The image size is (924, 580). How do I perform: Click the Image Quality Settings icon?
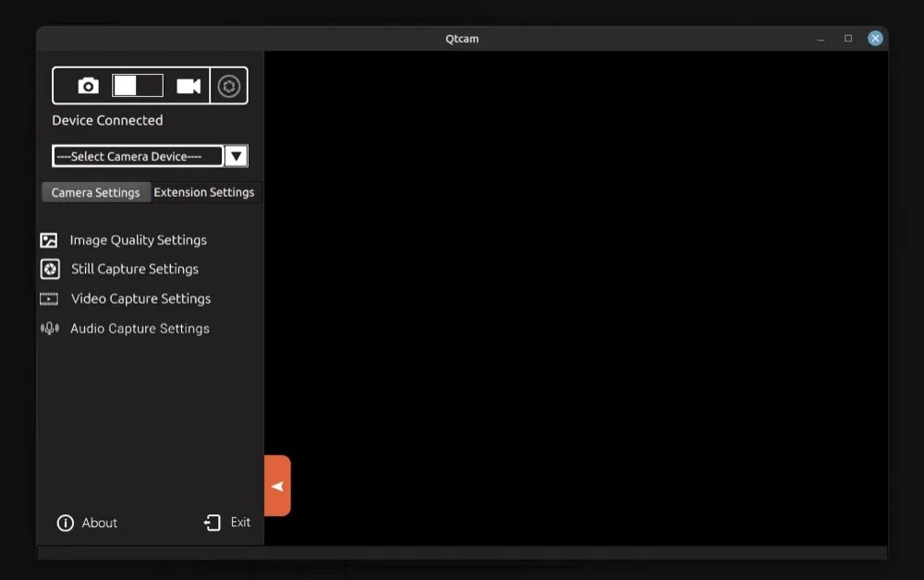tap(50, 239)
